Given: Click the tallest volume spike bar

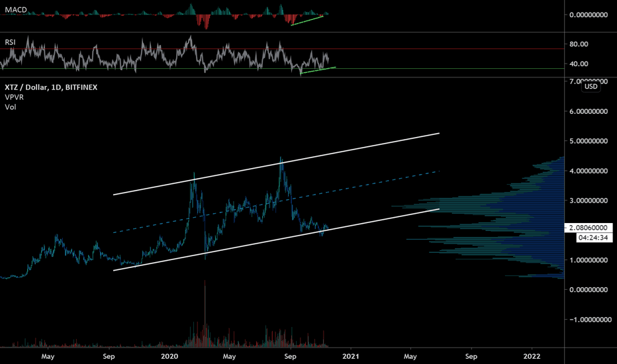Looking at the screenshot, I should (205, 314).
